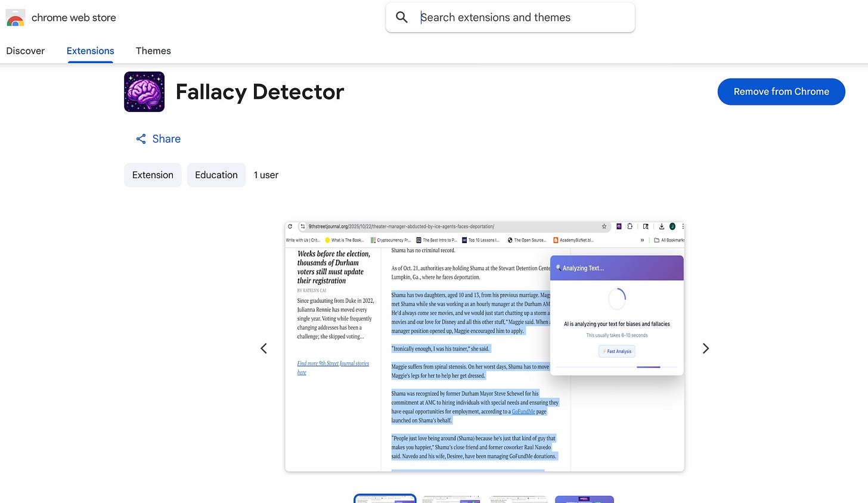The width and height of the screenshot is (868, 503).
Task: Open 'Cryptocurrency Pr...' bookmark
Action: tap(390, 240)
